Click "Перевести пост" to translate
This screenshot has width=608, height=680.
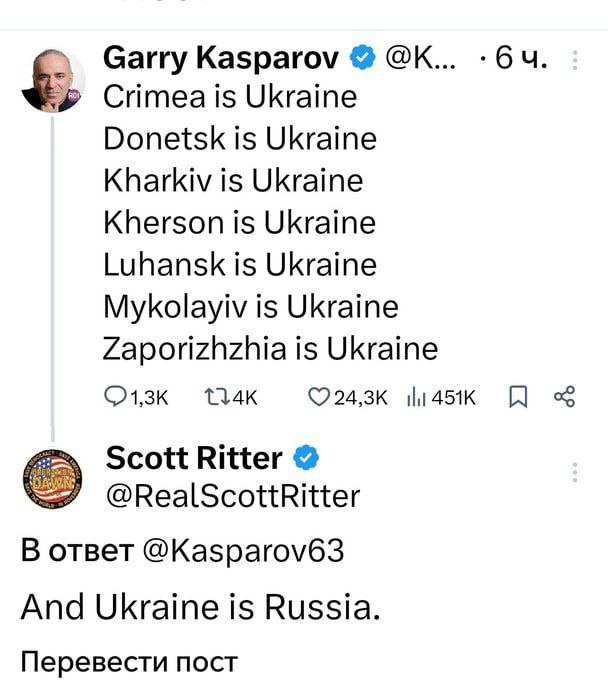click(130, 661)
